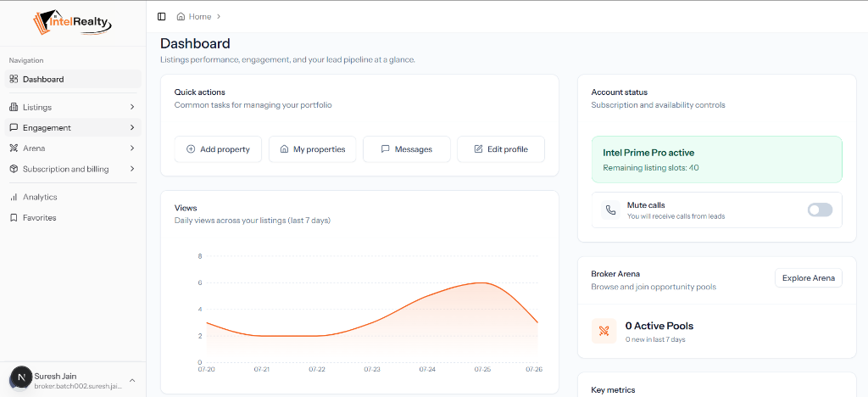Click the Explore Arena button

point(808,278)
